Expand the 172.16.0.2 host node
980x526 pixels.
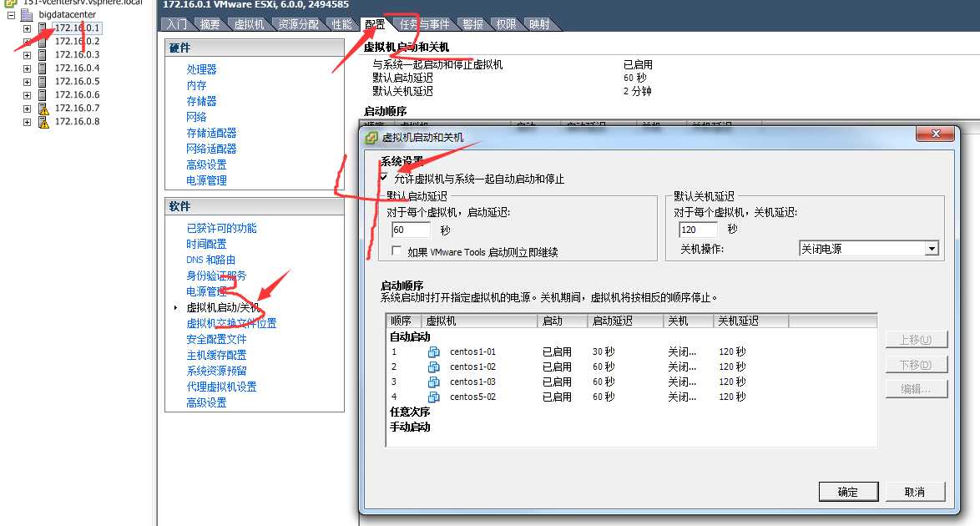(27, 41)
